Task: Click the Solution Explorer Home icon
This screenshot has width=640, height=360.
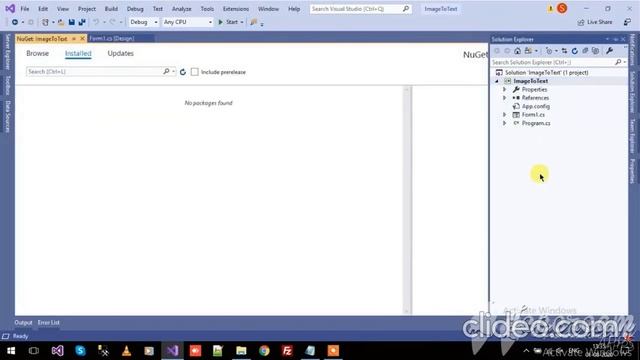Action: 517,51
